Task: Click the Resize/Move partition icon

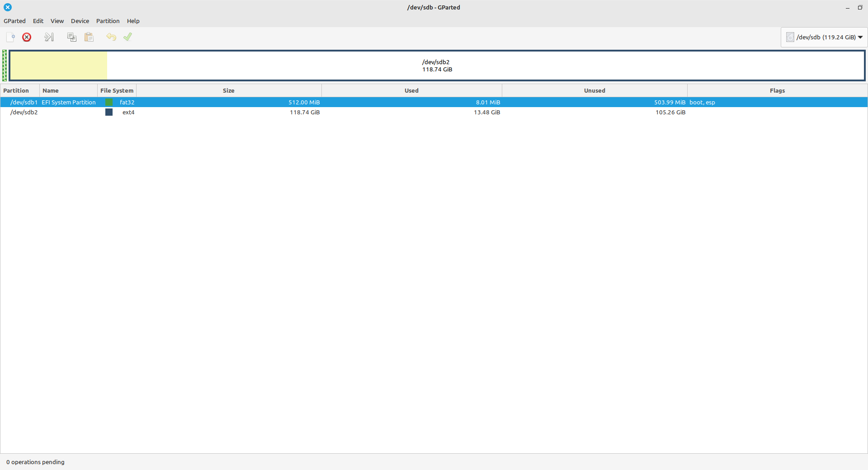Action: point(49,37)
